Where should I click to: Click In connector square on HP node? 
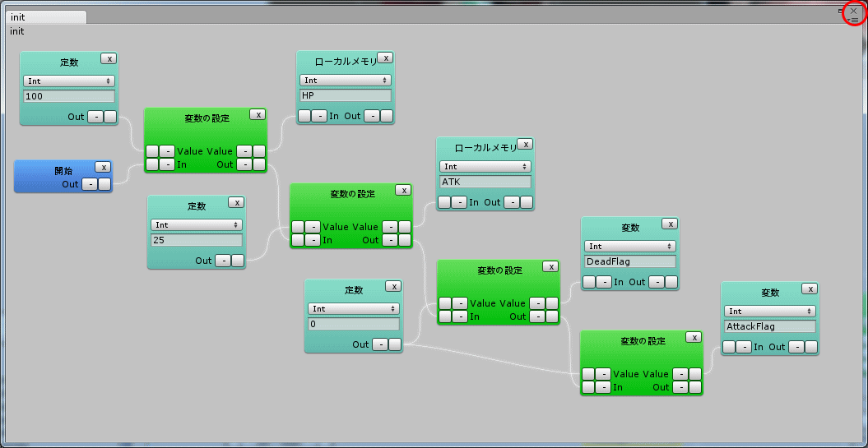304,116
